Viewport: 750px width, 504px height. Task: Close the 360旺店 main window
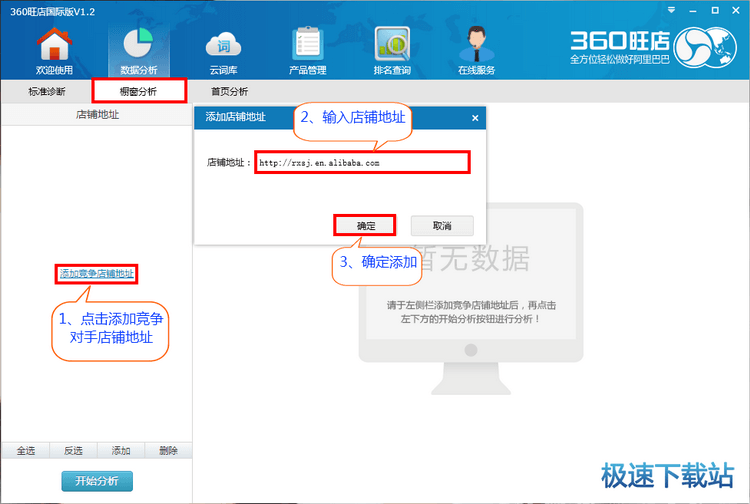[736, 10]
